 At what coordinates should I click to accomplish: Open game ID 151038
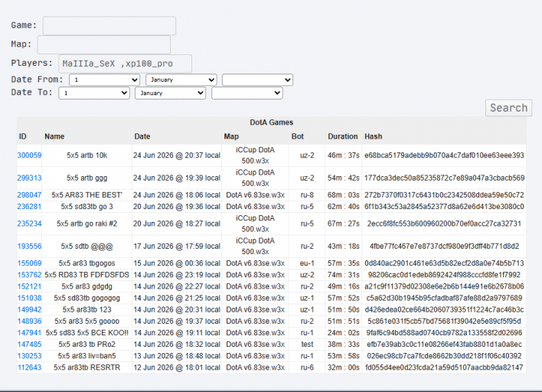(x=29, y=298)
